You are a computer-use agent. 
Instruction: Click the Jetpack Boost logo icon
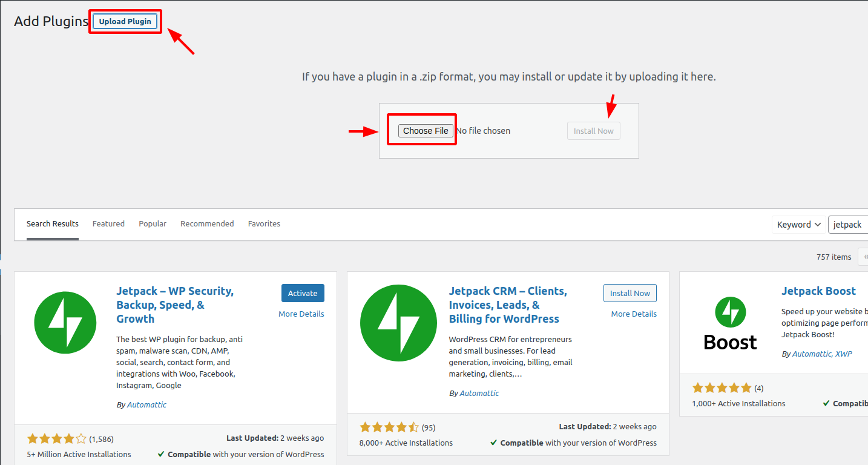pos(730,323)
